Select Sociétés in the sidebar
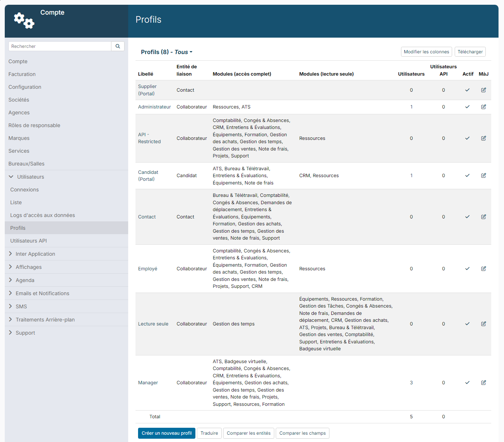Image resolution: width=504 pixels, height=442 pixels. pos(19,100)
